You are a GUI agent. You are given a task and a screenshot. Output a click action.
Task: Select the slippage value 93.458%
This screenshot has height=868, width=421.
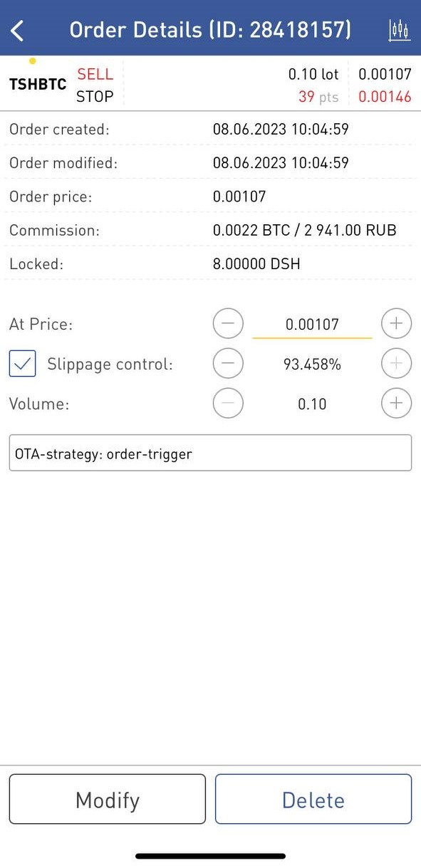[x=312, y=365]
